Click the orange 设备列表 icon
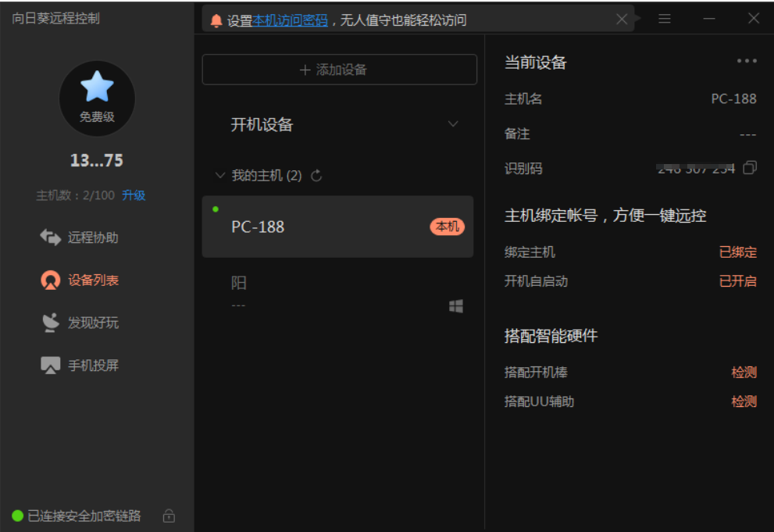 pyautogui.click(x=50, y=280)
